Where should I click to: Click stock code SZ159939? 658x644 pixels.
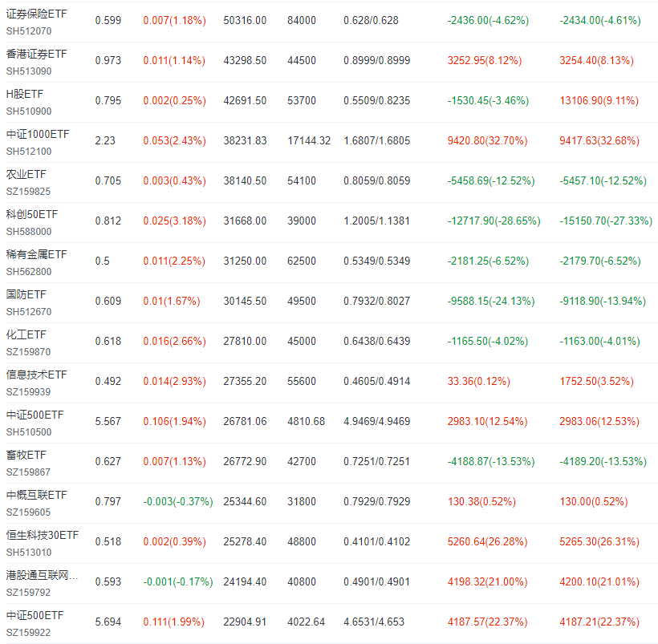point(28,392)
